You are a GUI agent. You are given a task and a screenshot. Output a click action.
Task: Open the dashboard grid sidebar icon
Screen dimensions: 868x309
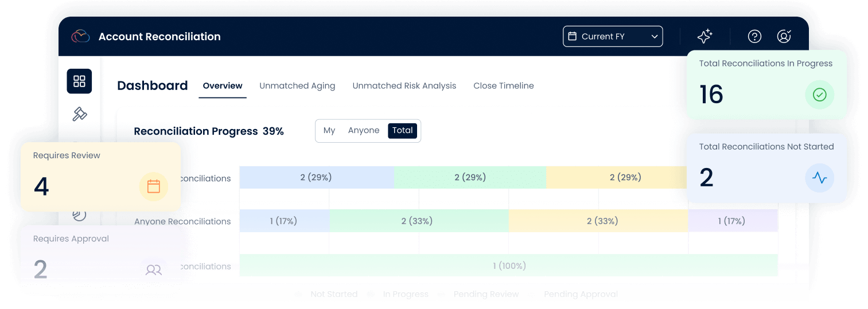(79, 81)
